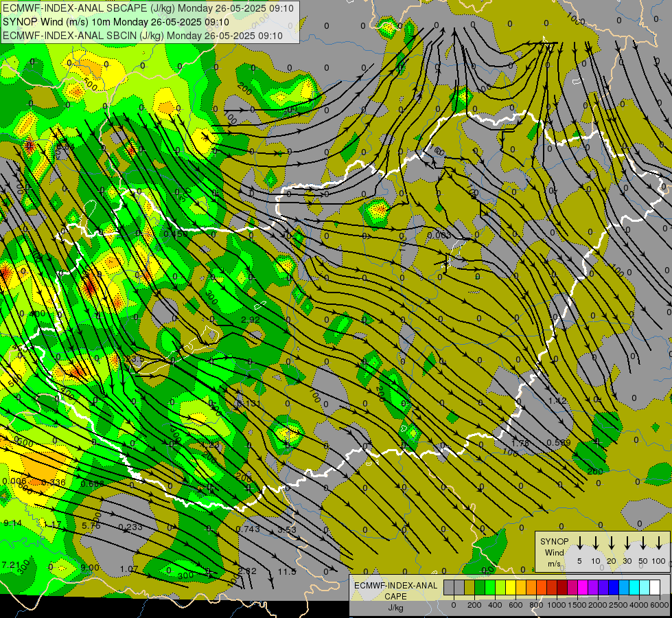Pick the dark red legend swatch
The width and height of the screenshot is (672, 618).
click(x=562, y=588)
